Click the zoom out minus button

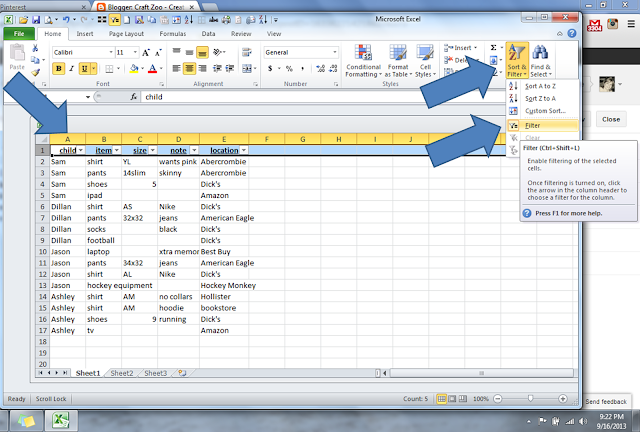[x=498, y=399]
